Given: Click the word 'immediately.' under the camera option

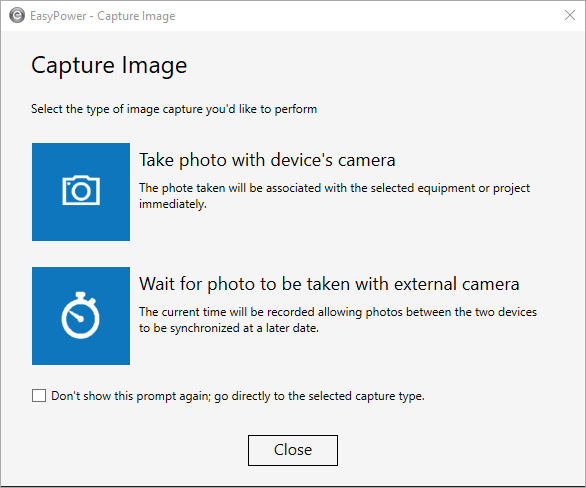Looking at the screenshot, I should tap(173, 204).
